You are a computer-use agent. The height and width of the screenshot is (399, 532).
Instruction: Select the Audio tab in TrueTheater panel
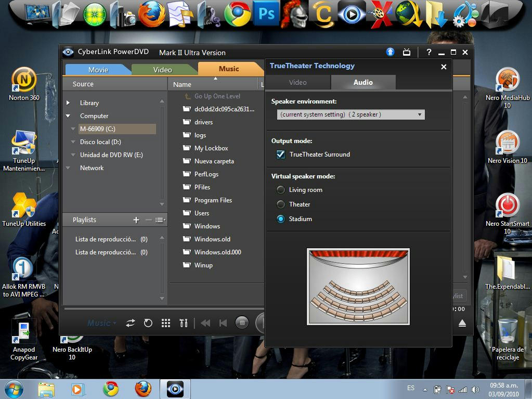[x=363, y=82]
